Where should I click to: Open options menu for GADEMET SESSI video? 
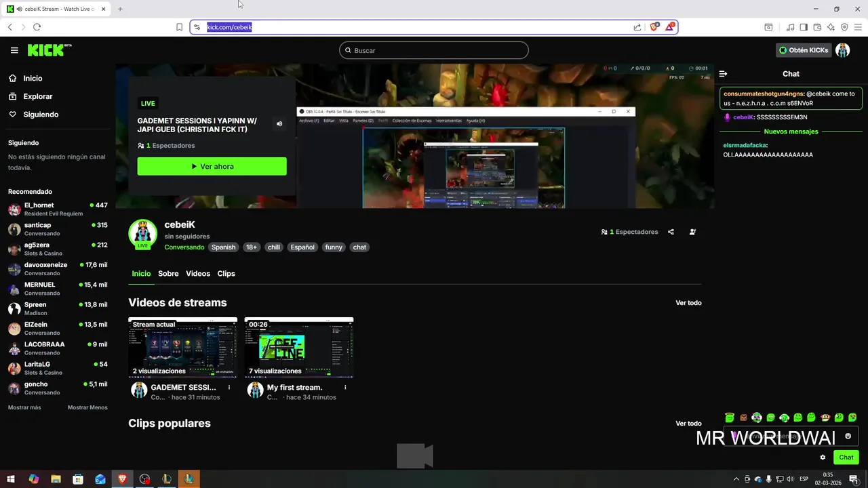coord(229,388)
